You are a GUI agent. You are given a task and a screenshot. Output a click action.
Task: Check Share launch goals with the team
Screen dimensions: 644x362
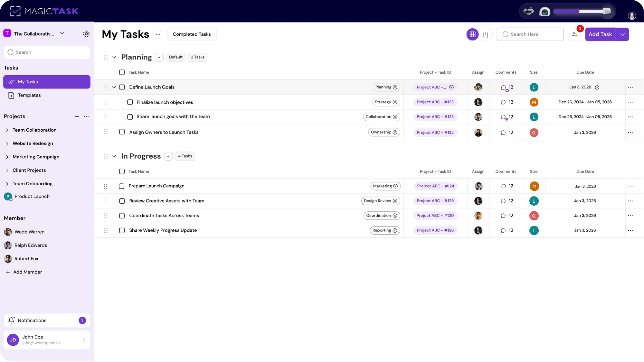130,117
